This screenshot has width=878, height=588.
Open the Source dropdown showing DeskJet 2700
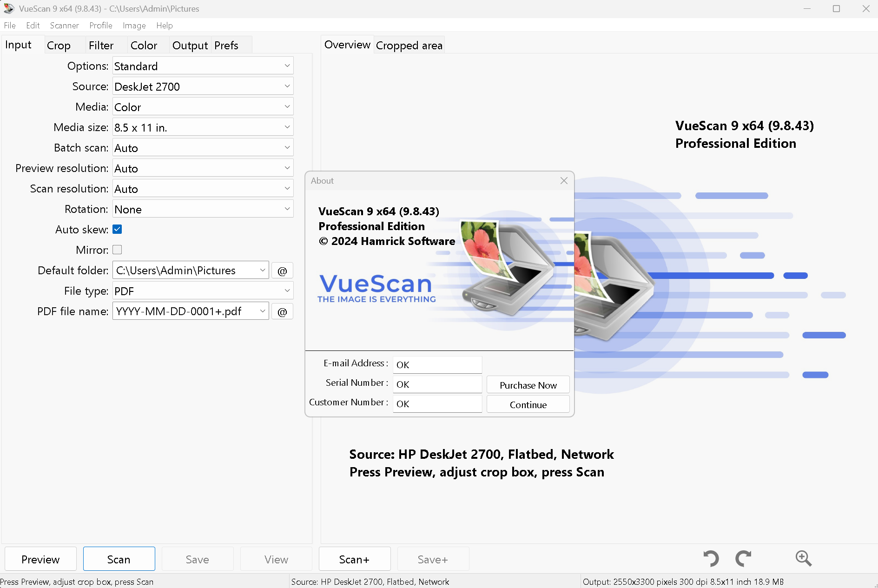coord(203,86)
